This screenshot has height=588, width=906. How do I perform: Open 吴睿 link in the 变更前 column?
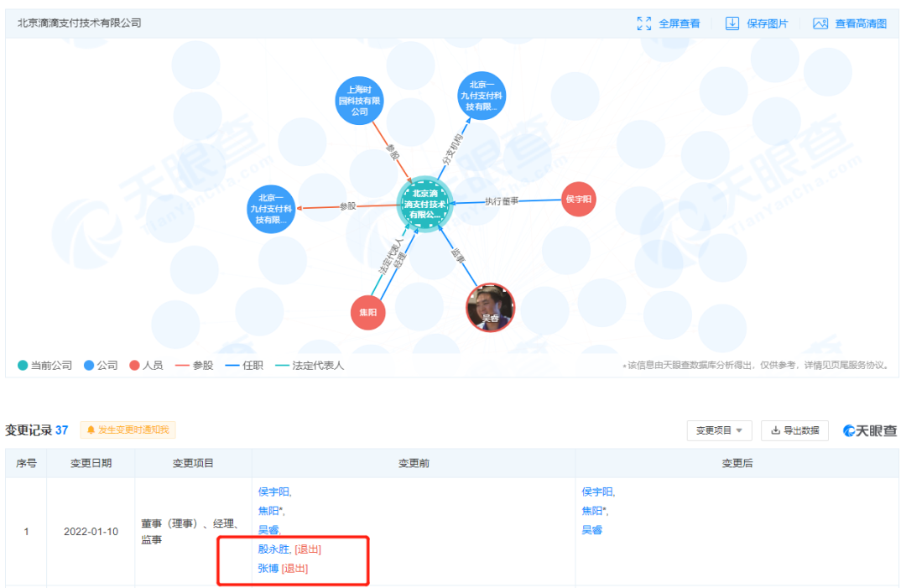coord(268,529)
